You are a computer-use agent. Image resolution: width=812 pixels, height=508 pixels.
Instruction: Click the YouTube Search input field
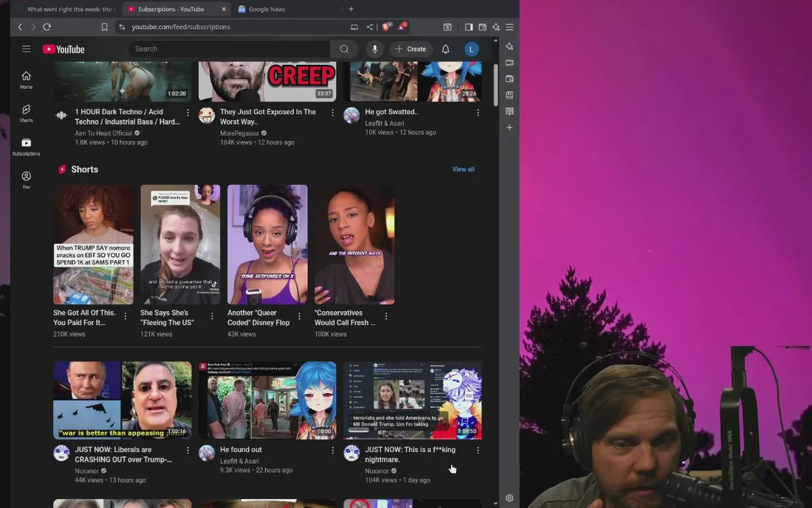pyautogui.click(x=229, y=49)
